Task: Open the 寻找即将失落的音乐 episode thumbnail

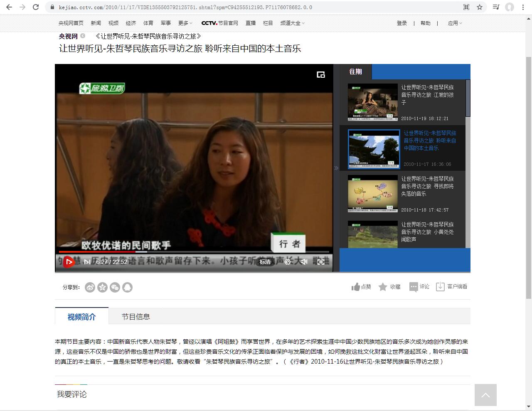Action: pyautogui.click(x=373, y=194)
